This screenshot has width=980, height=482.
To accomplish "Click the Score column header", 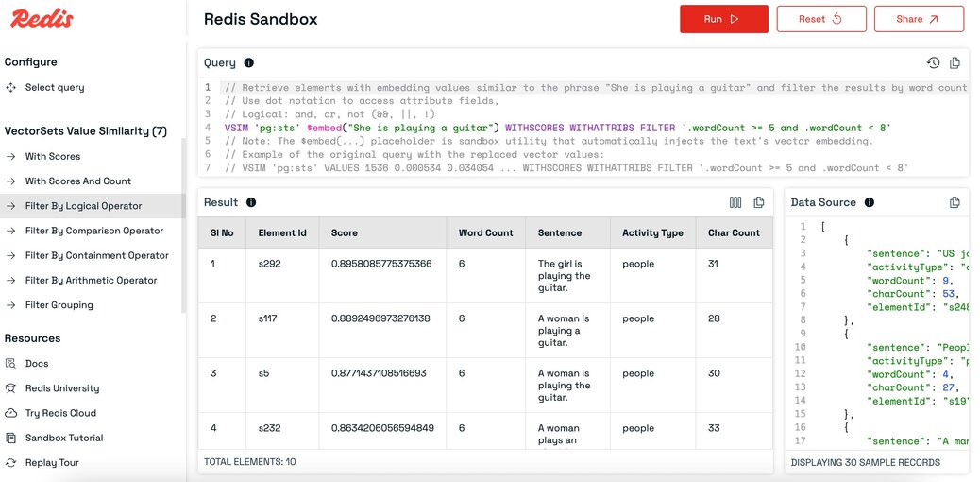I will [383, 232].
